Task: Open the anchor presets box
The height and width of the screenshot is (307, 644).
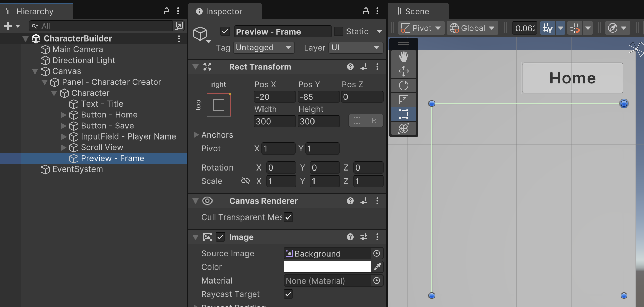Action: coord(218,105)
